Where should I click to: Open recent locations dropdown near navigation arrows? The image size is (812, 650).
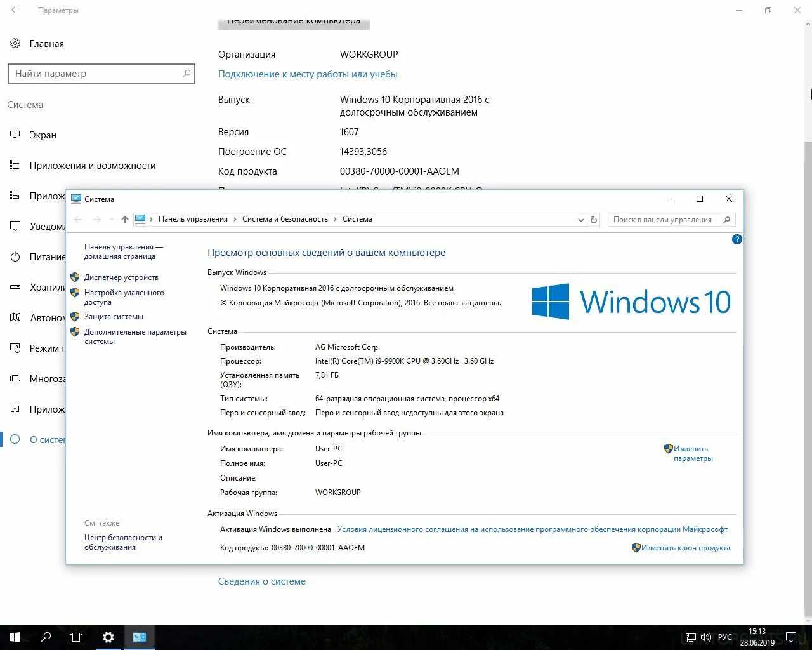[x=112, y=220]
